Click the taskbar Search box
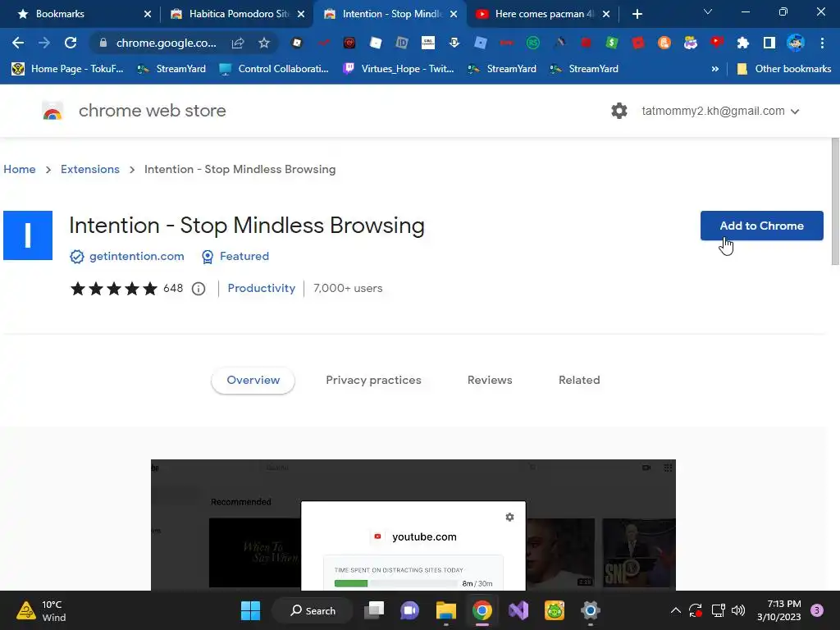Viewport: 840px width, 630px height. click(313, 610)
